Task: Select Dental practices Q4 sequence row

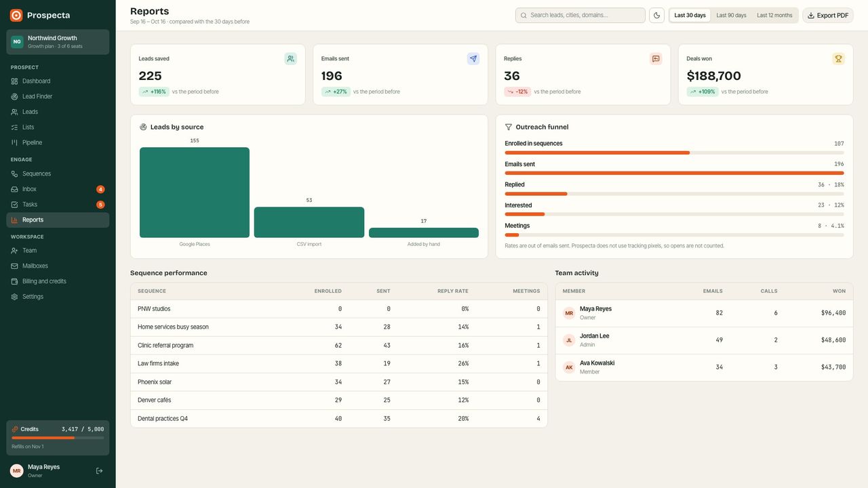Action: click(x=339, y=419)
